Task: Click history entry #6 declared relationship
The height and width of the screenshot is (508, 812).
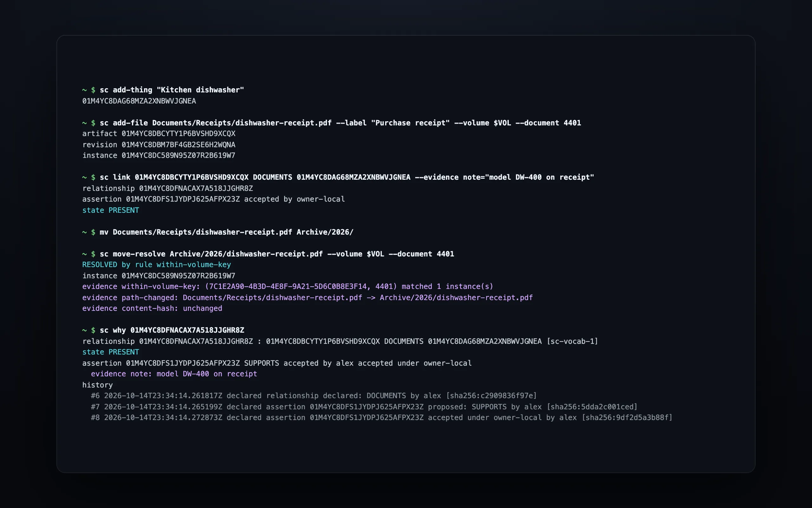Action: pos(314,396)
